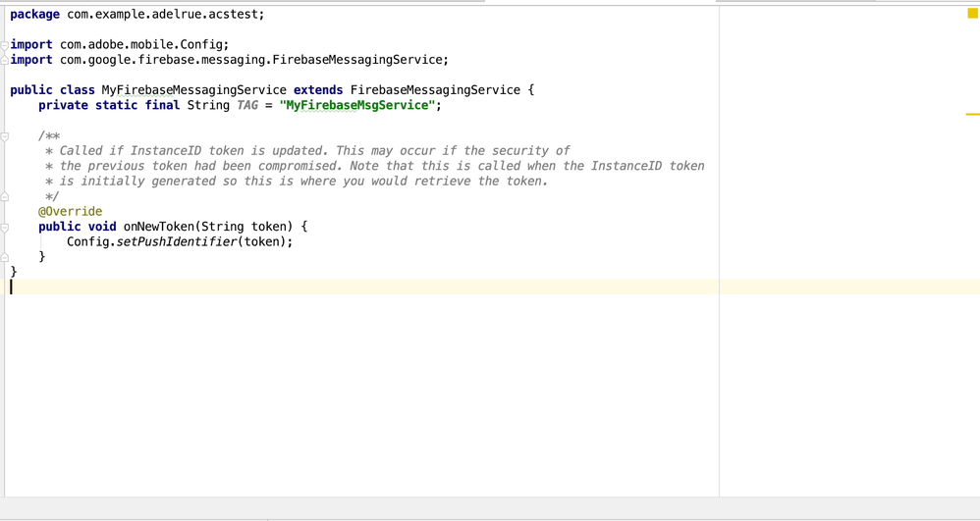This screenshot has width=980, height=521.
Task: Click the "MyFirebaseMsgService" string literal
Action: [x=357, y=105]
